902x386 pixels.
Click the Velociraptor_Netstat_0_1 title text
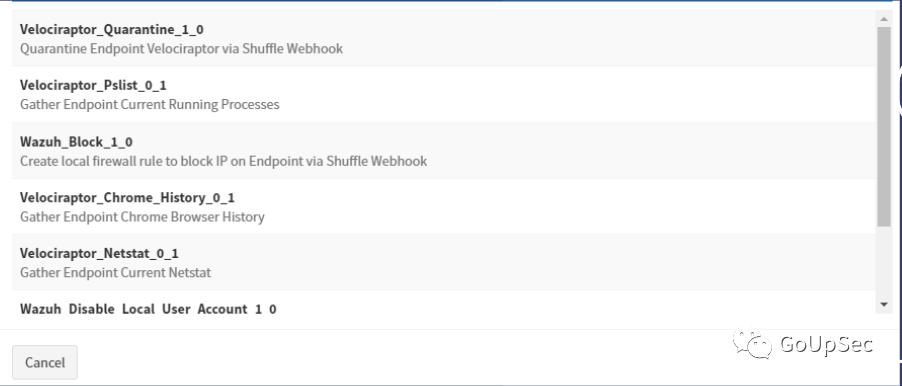pos(99,253)
